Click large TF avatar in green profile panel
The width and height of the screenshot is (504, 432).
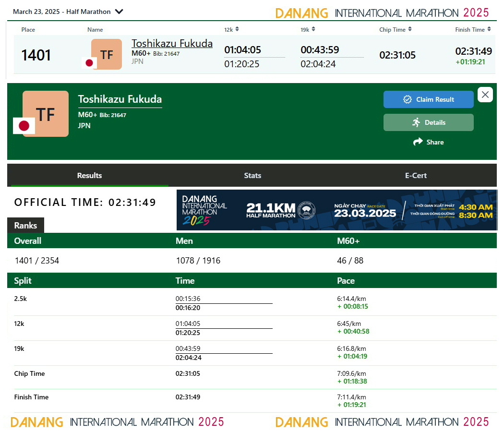45,114
